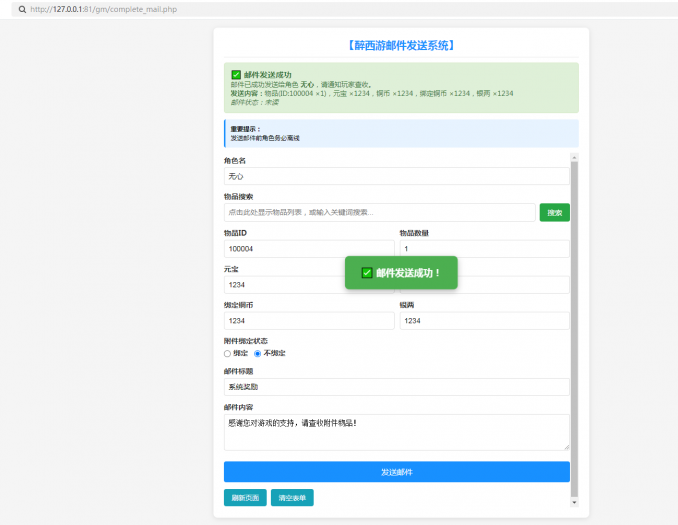The width and height of the screenshot is (678, 525).
Task: Click the green checkmark in success banner
Action: click(x=235, y=74)
